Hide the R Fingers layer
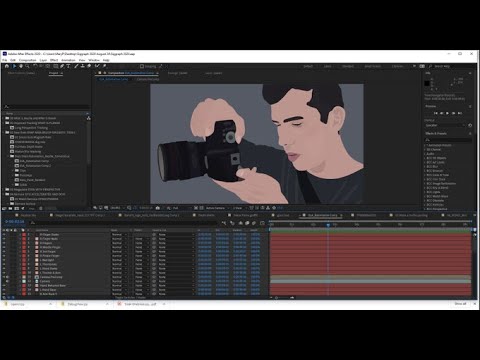The image size is (480, 360). [4, 243]
